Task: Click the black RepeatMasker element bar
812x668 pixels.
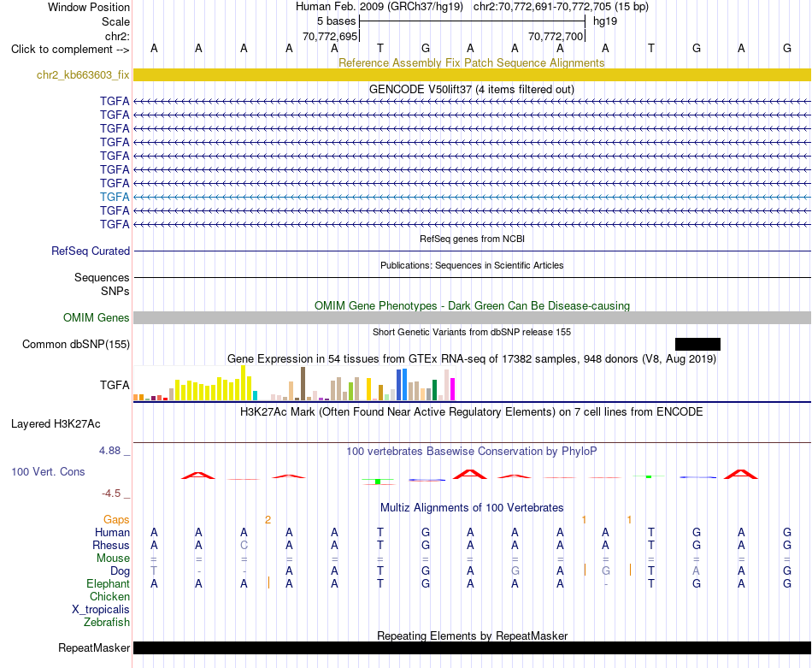Action: coord(472,647)
